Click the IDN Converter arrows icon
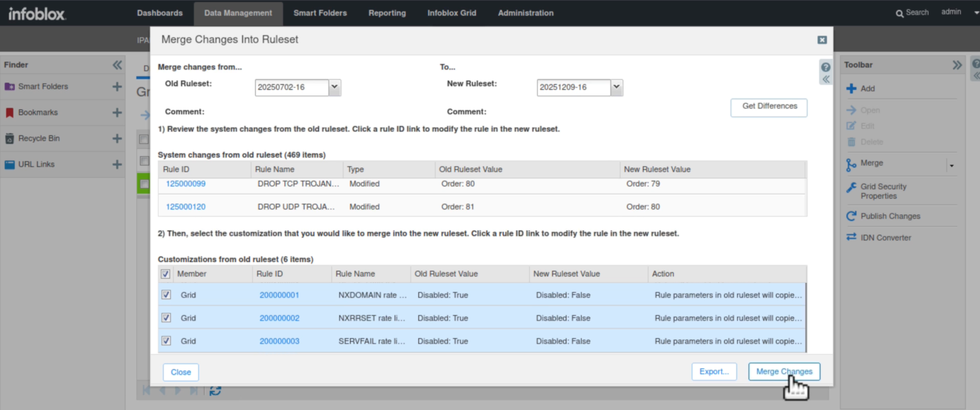The height and width of the screenshot is (410, 980). click(851, 237)
